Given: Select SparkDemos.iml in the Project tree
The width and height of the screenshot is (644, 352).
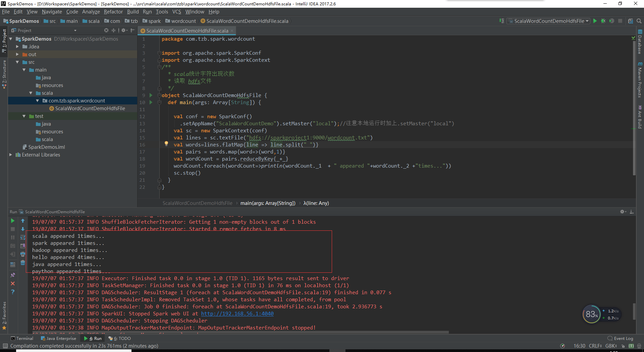Looking at the screenshot, I should pyautogui.click(x=47, y=147).
